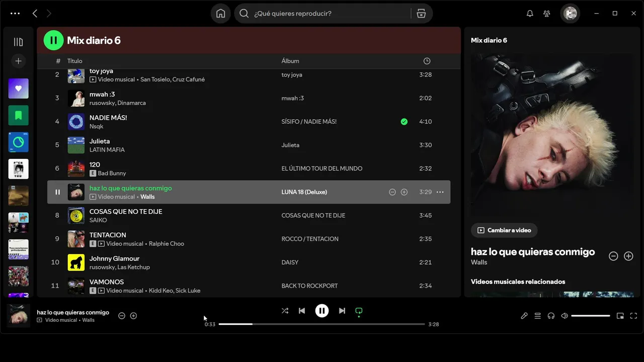Viewport: 644px width, 362px height.
Task: Open the three-dot app menu at top left
Action: [15, 14]
